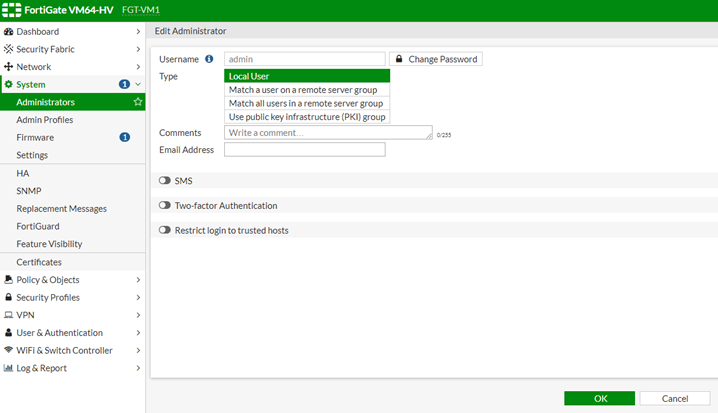
Task: Click the Network cross-arrows icon
Action: 9,67
